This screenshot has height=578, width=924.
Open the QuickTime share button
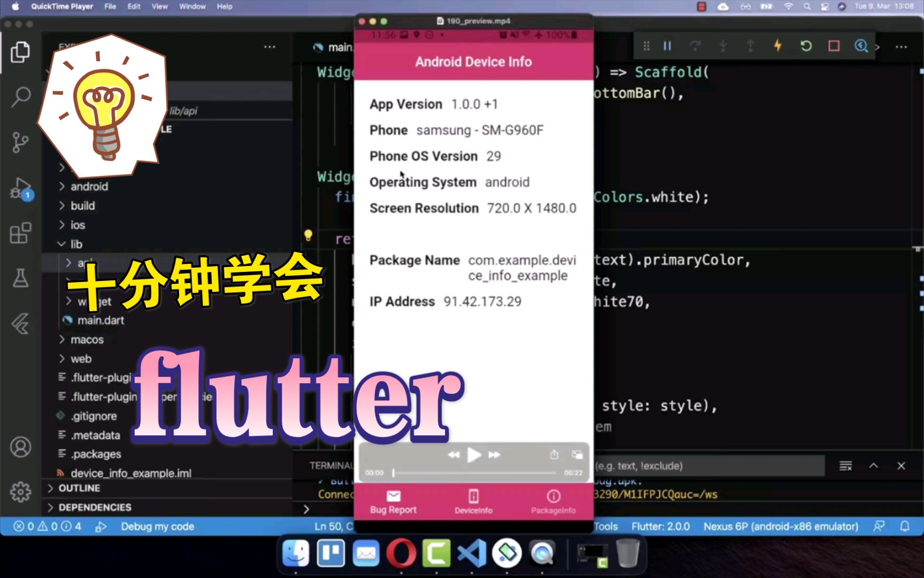click(x=554, y=454)
